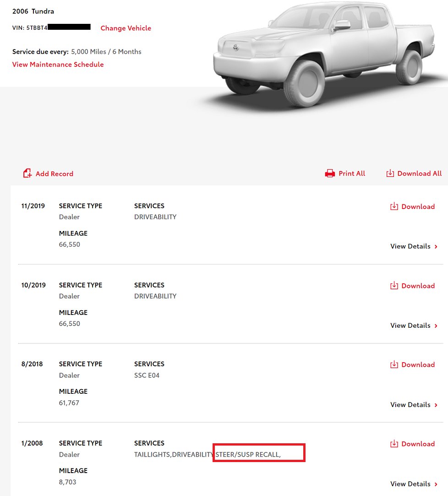The image size is (448, 496).
Task: Select the 5,000 Miles / 6 Months text
Action: (x=106, y=51)
